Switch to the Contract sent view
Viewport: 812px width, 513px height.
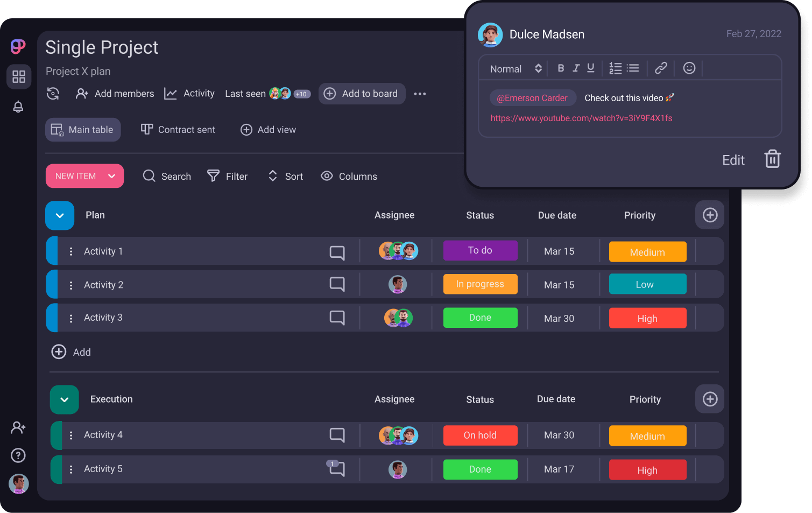pyautogui.click(x=178, y=130)
